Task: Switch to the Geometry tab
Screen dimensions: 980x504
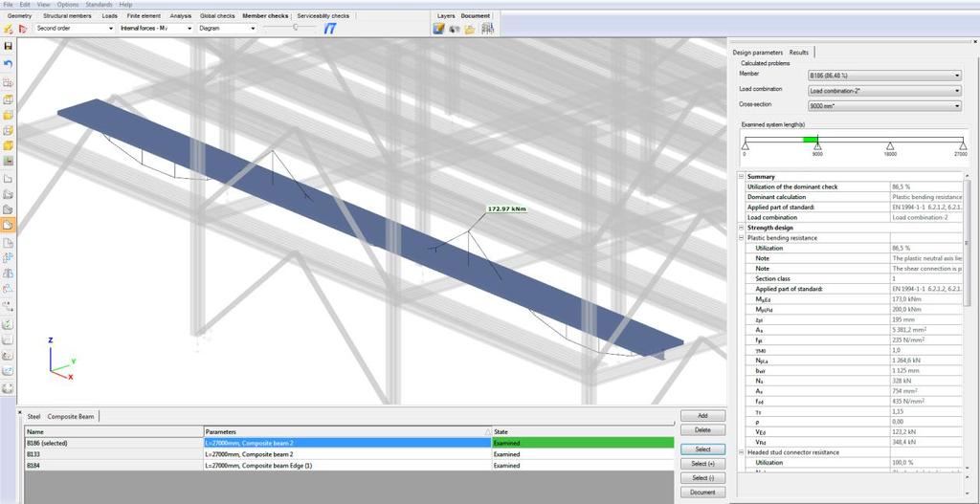Action: coord(19,15)
